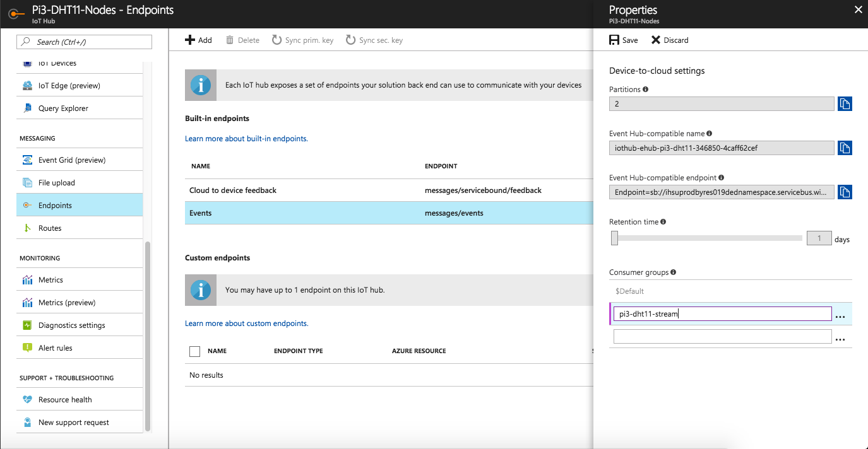Open New support request icon
This screenshot has width=868, height=449.
[27, 423]
